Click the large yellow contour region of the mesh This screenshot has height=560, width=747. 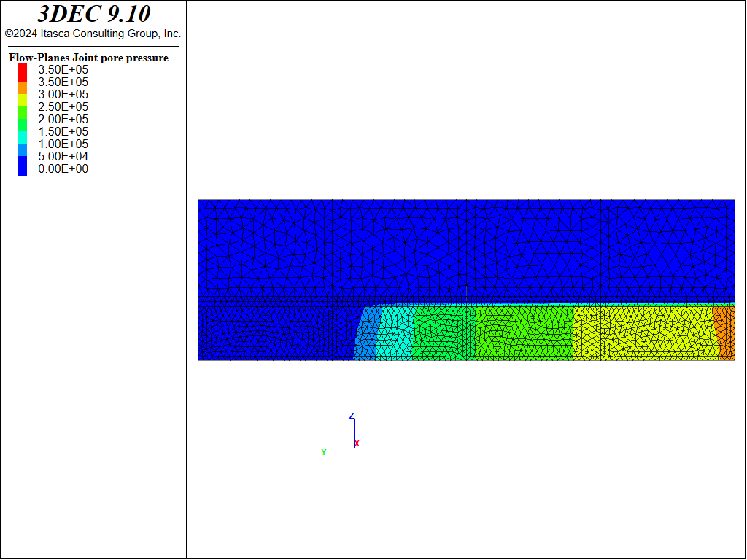tap(642, 332)
